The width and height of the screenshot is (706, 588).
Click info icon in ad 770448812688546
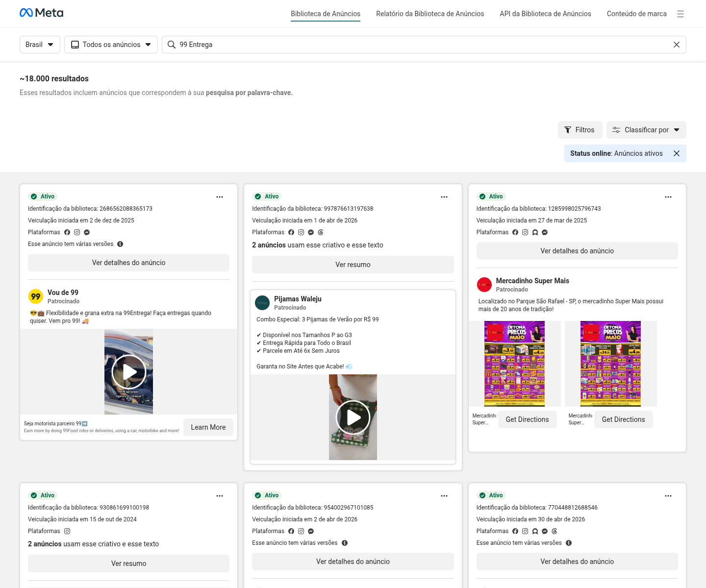[569, 543]
